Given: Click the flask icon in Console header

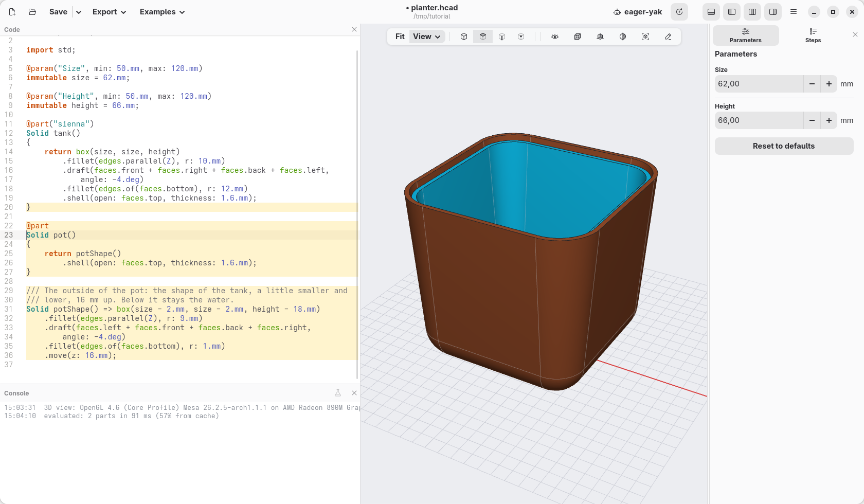Looking at the screenshot, I should tap(338, 393).
